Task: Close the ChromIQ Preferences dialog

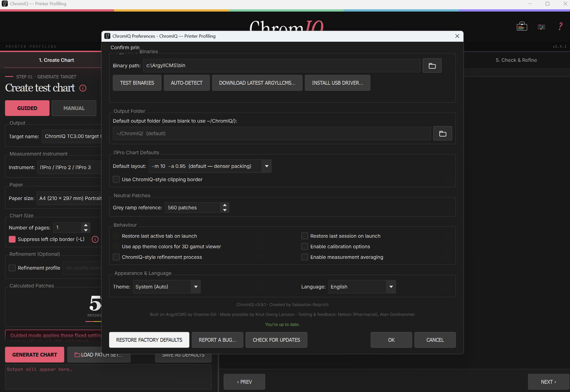Action: (x=457, y=36)
